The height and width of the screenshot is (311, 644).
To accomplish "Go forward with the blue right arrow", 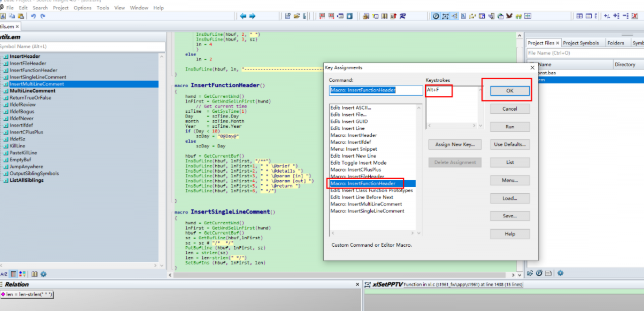I will tap(252, 16).
